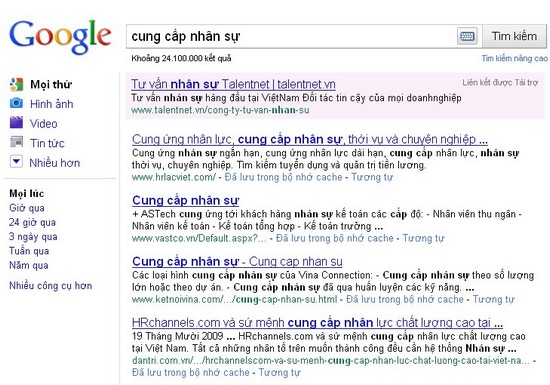Open Tương tự for hrlacviet.com result
This screenshot has width=550, height=385.
(x=372, y=177)
